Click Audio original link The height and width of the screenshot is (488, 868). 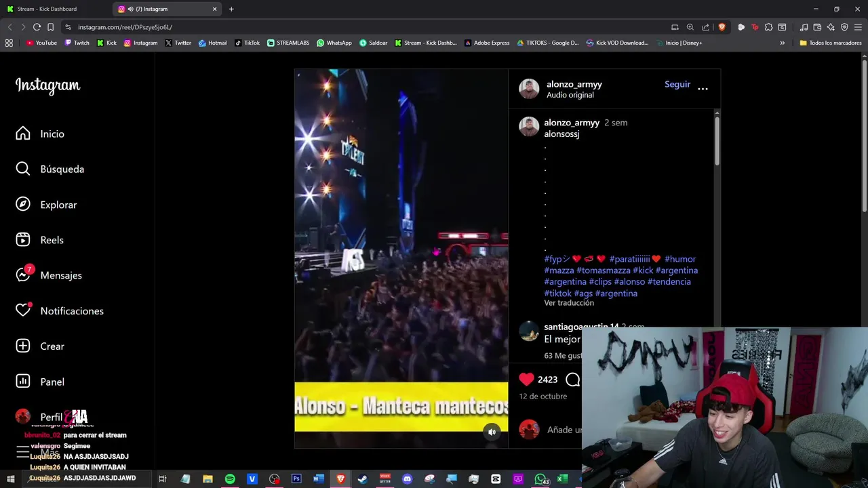pos(570,95)
